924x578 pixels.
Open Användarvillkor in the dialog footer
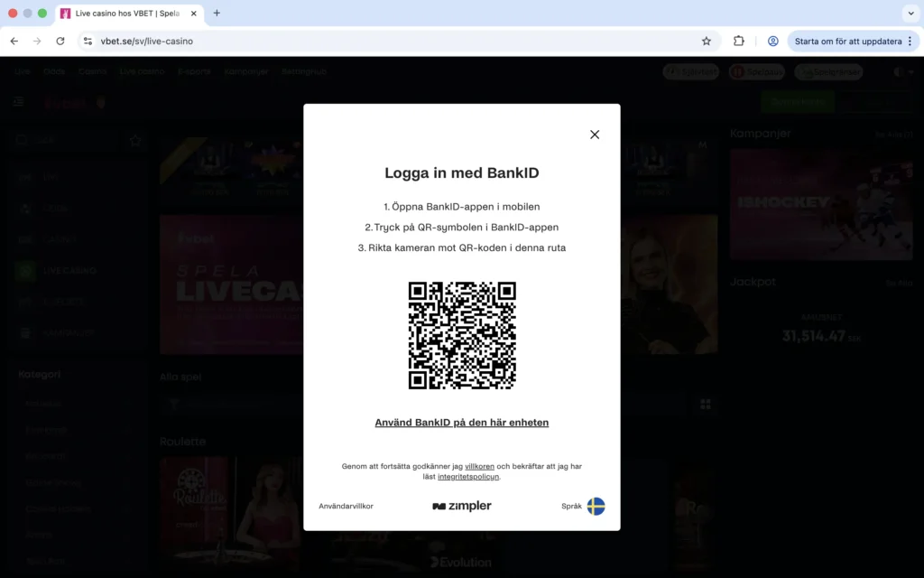point(346,507)
